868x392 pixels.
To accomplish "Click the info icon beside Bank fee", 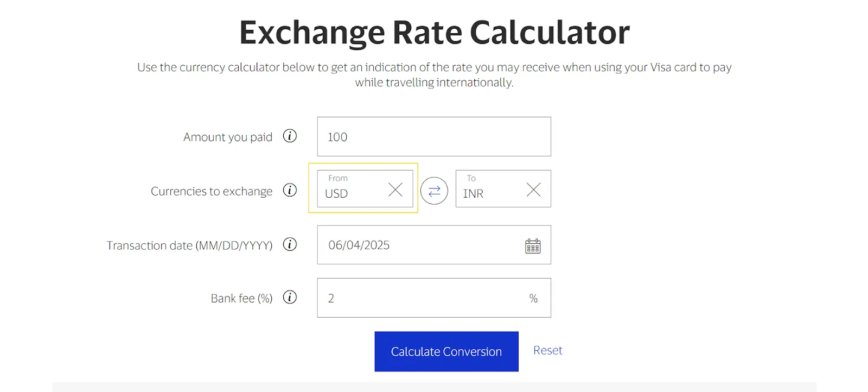I will (291, 298).
